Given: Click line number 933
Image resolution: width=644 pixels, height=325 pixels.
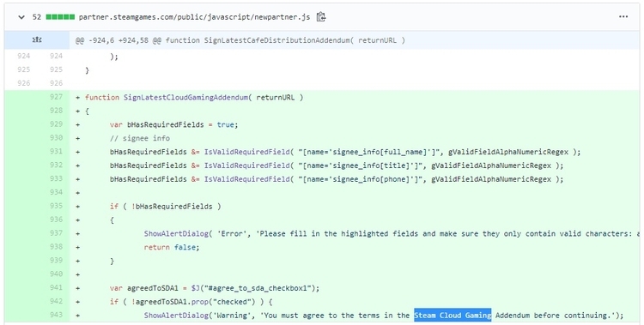Looking at the screenshot, I should pyautogui.click(x=57, y=178).
